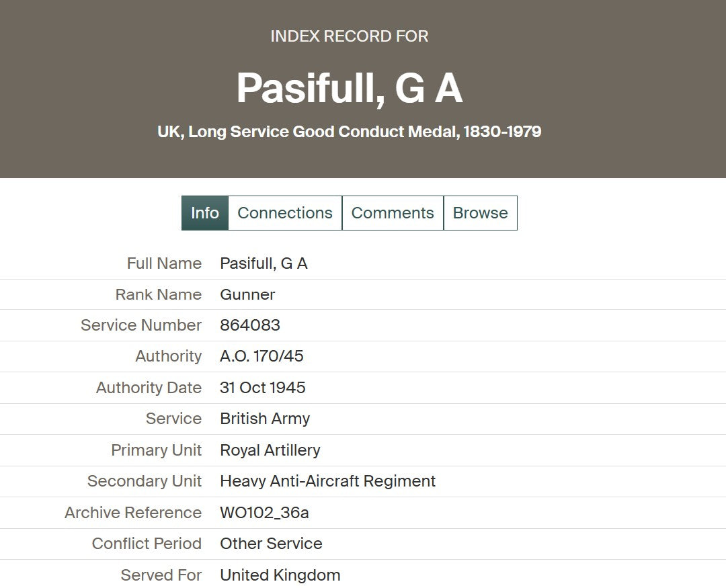Click the Archive Reference WO102_36a
This screenshot has height=588, width=726.
(264, 513)
